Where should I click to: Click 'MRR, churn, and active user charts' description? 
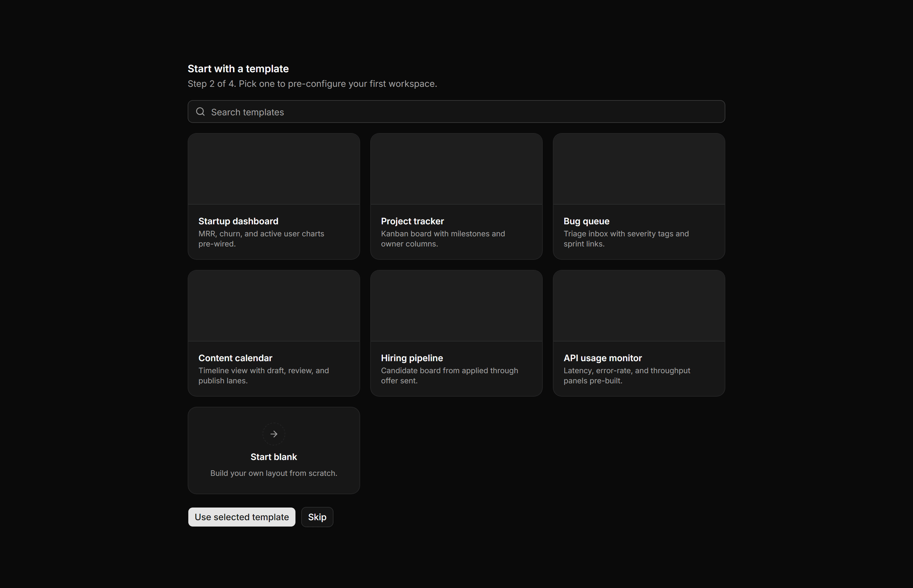261,239
